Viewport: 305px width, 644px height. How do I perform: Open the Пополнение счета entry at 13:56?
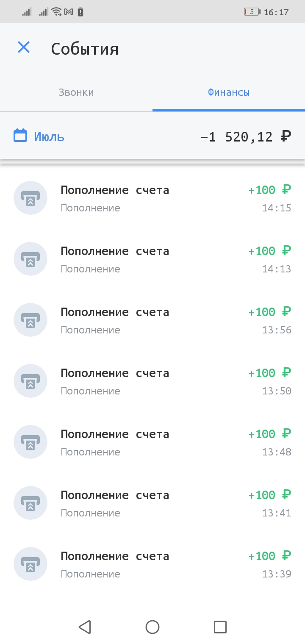(x=152, y=320)
